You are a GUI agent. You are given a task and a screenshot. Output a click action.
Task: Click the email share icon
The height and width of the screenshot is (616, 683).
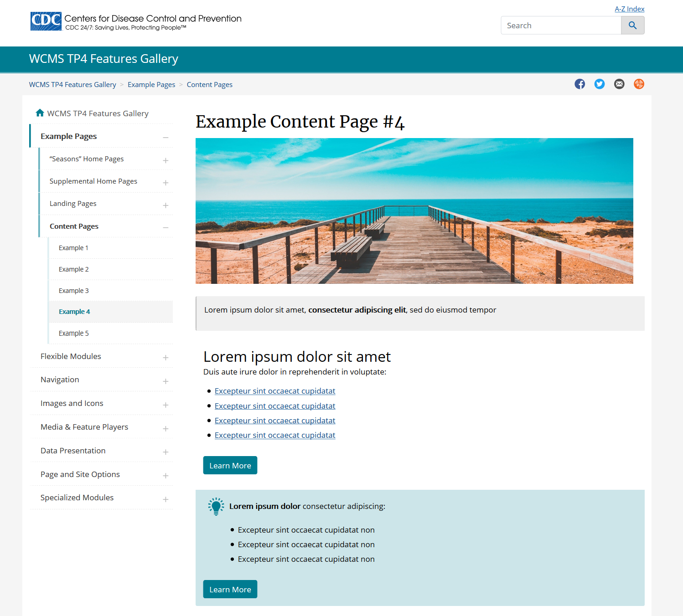[x=619, y=84]
